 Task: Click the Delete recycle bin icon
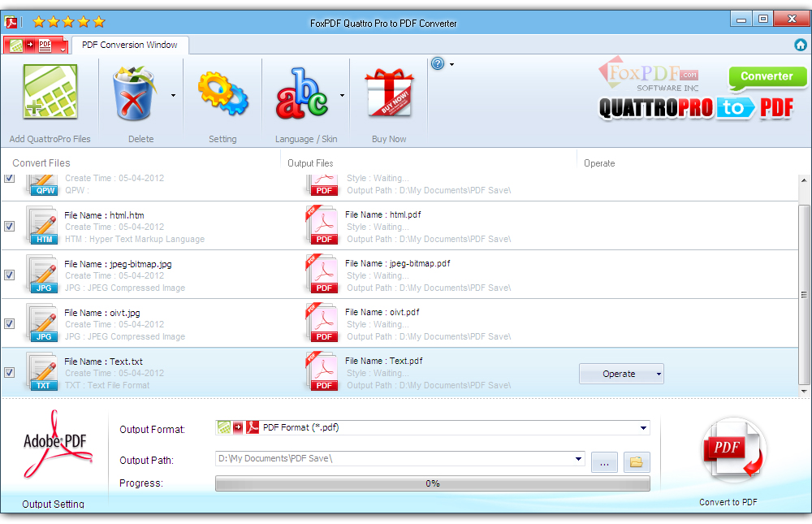[x=134, y=93]
